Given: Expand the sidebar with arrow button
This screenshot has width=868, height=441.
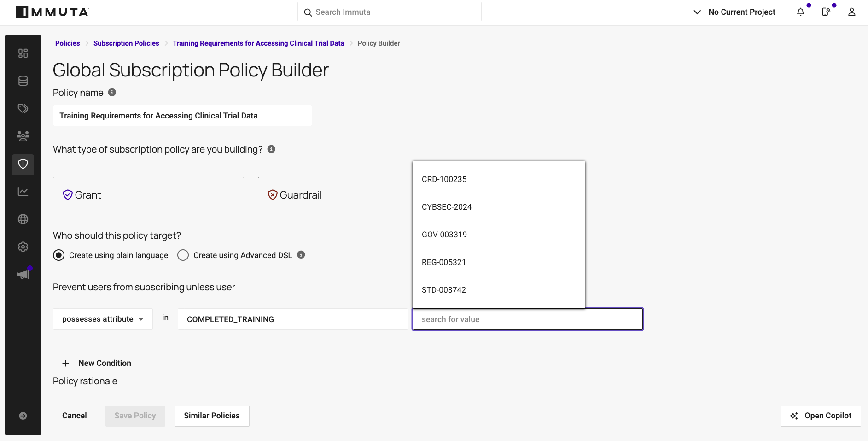Looking at the screenshot, I should click(23, 416).
